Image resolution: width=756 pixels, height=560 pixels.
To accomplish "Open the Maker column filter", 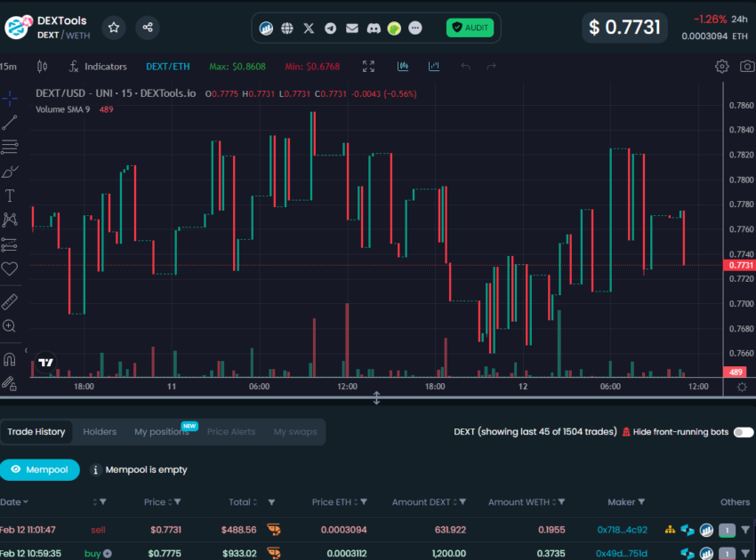I will 641,502.
